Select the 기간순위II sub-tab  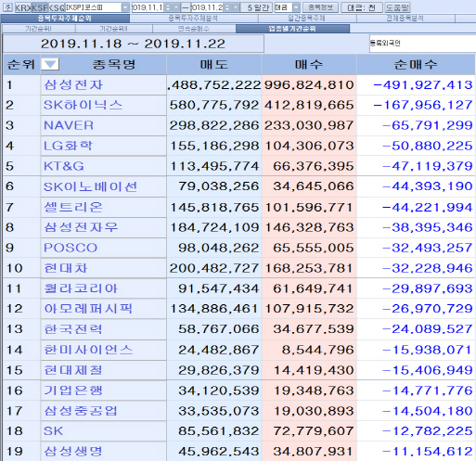coord(114,29)
